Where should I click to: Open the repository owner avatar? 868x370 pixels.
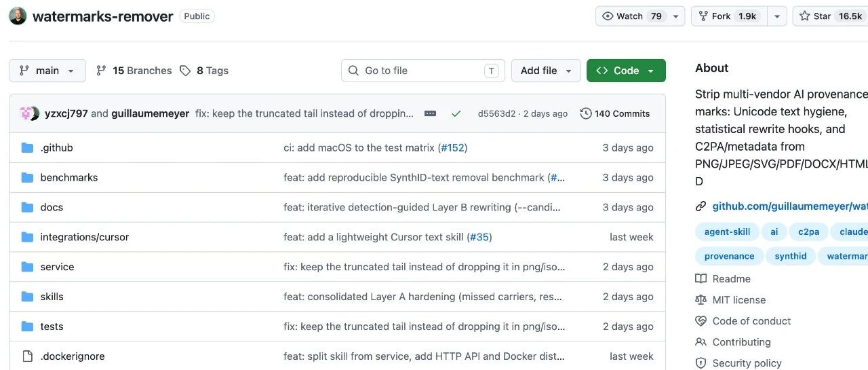[18, 16]
